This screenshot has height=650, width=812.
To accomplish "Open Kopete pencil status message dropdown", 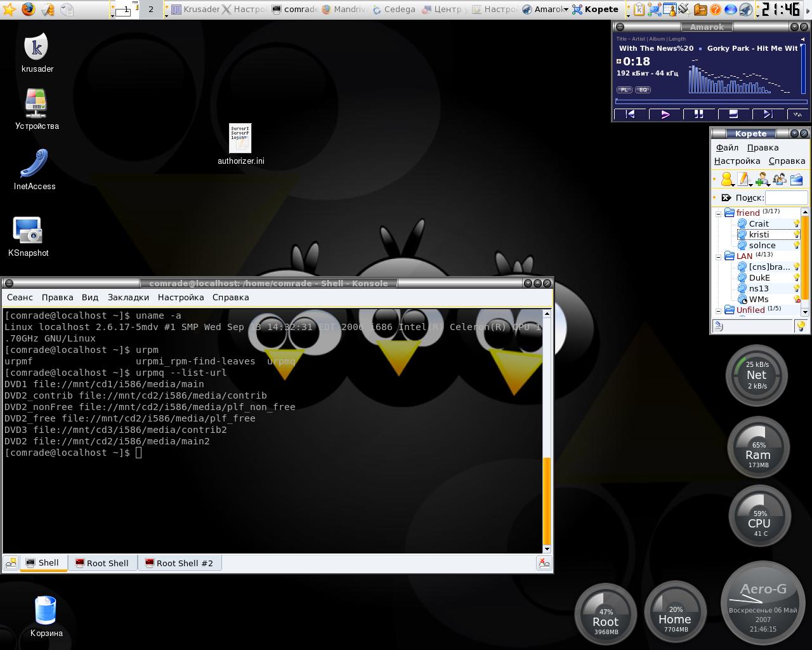I will point(745,180).
